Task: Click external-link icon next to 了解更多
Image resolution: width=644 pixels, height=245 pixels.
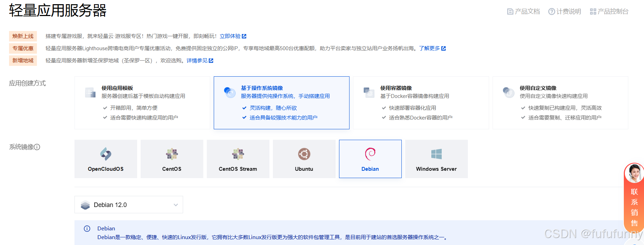Action: [x=443, y=48]
